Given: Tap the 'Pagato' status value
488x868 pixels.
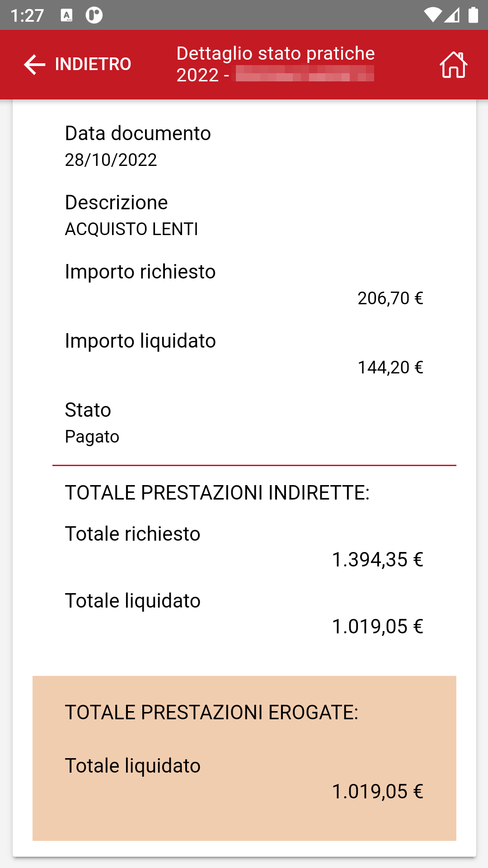Looking at the screenshot, I should pos(92,437).
